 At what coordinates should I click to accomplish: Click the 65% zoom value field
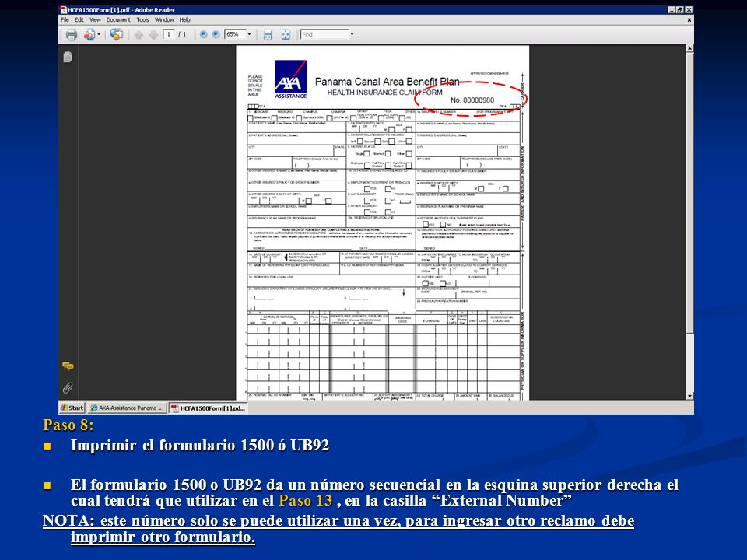click(x=235, y=34)
